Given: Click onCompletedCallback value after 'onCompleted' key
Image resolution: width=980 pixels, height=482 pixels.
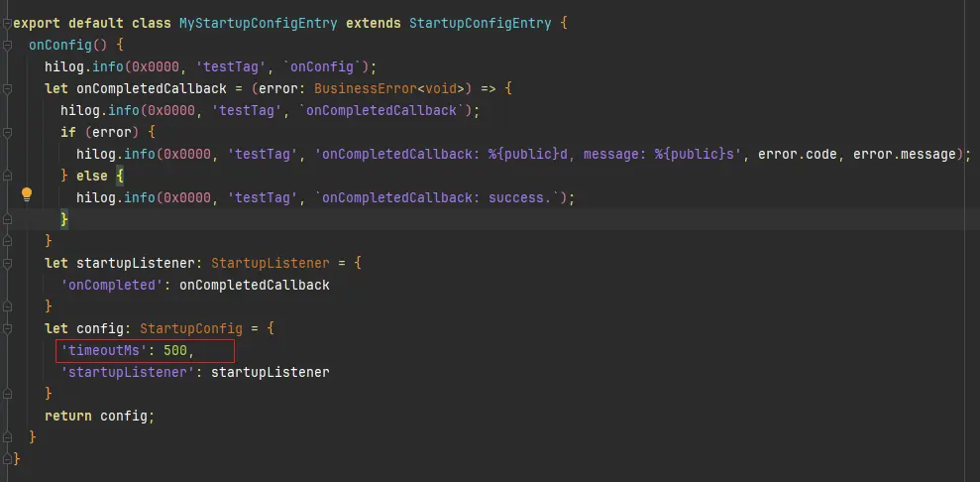Looking at the screenshot, I should click(x=255, y=285).
